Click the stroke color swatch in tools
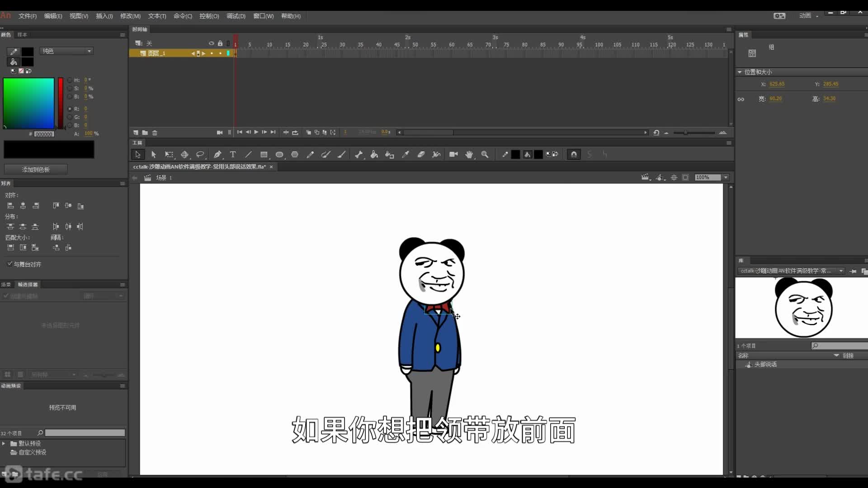Screen dimensions: 868x488 [515, 155]
